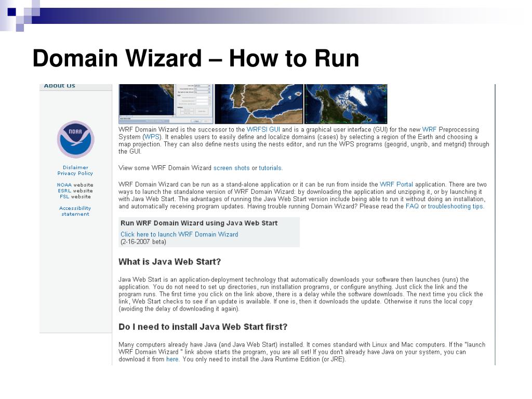Follow the WRF link before Preprocessing

pyautogui.click(x=429, y=129)
